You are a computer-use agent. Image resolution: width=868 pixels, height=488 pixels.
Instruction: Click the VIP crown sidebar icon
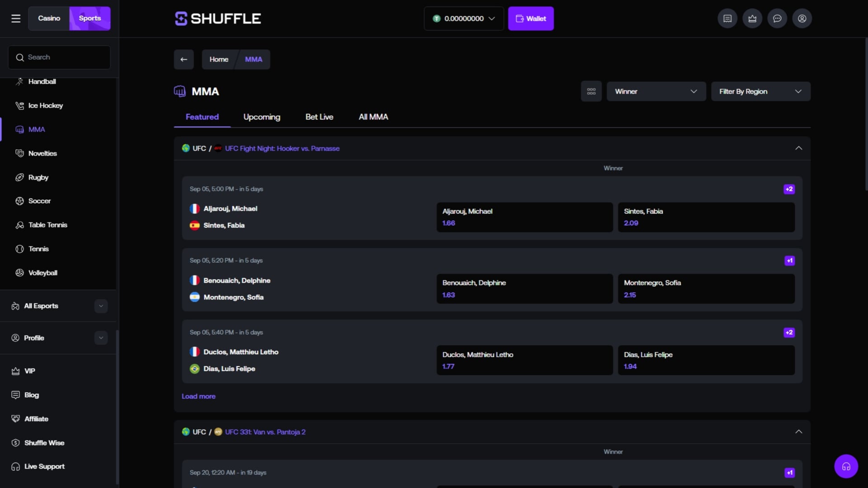click(x=15, y=371)
